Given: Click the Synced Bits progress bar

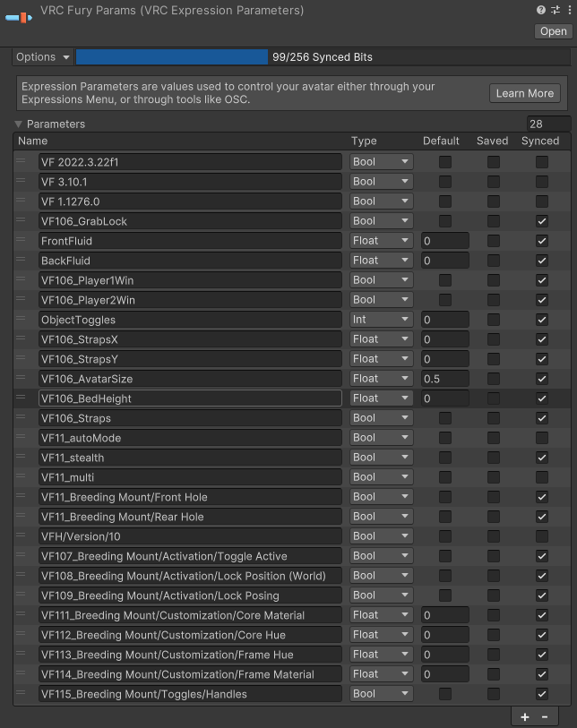Looking at the screenshot, I should click(x=172, y=57).
